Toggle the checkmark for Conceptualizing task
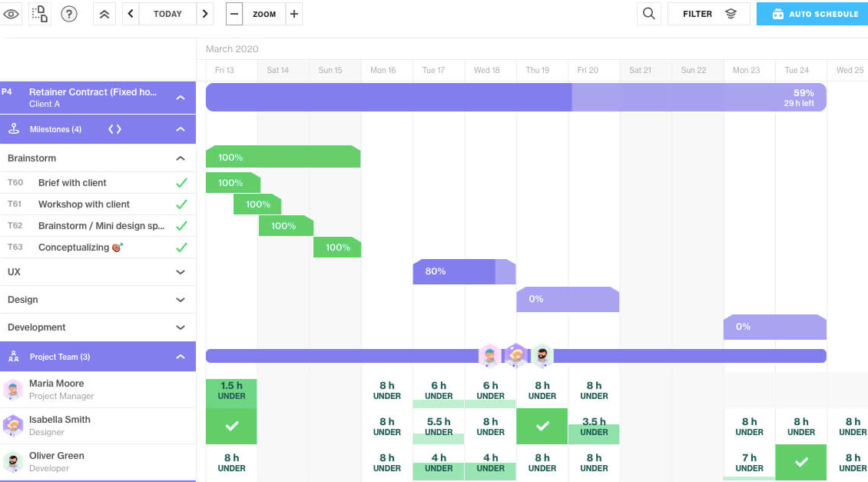 (181, 248)
